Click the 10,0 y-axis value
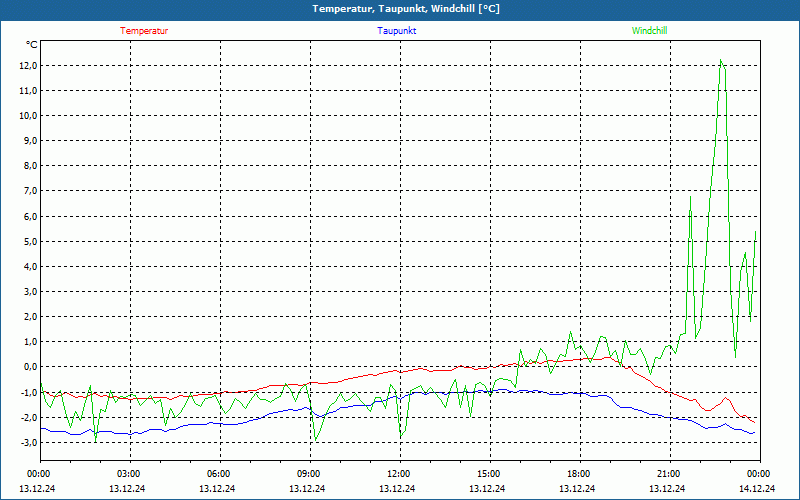Image resolution: width=800 pixels, height=500 pixels. coord(28,116)
